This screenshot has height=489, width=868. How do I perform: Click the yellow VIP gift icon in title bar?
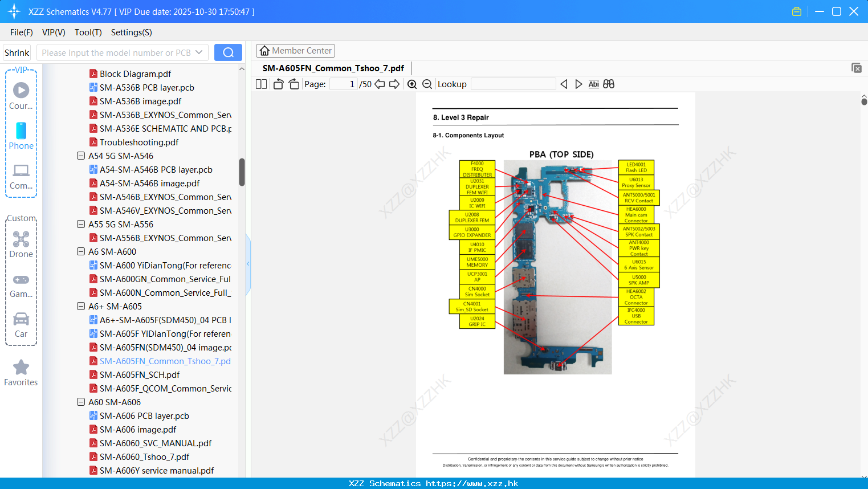pos(797,11)
